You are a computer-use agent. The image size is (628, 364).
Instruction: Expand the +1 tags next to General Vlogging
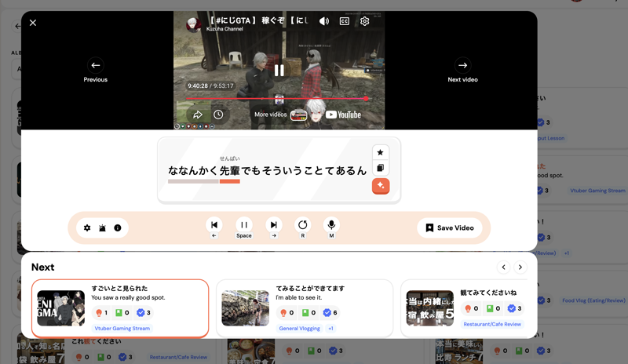[x=330, y=329]
